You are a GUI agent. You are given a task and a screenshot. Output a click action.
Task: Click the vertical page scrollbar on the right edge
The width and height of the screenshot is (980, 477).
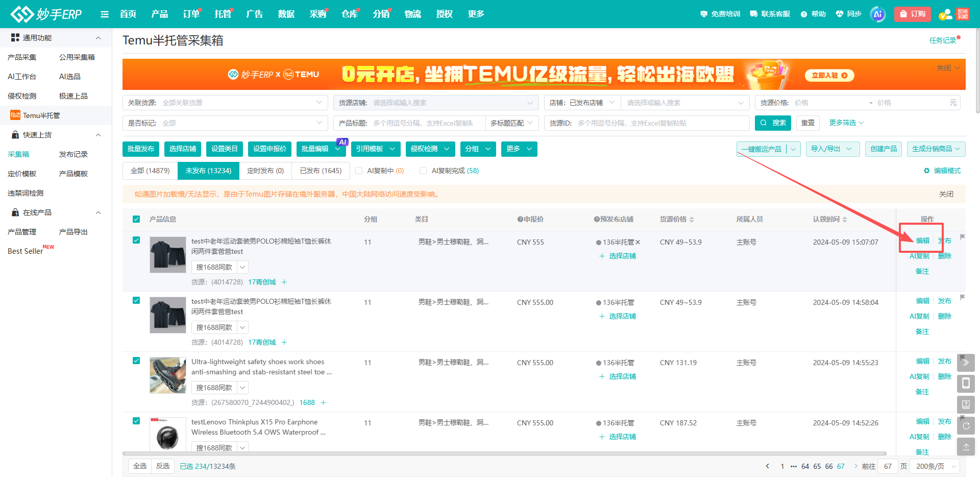(977, 71)
